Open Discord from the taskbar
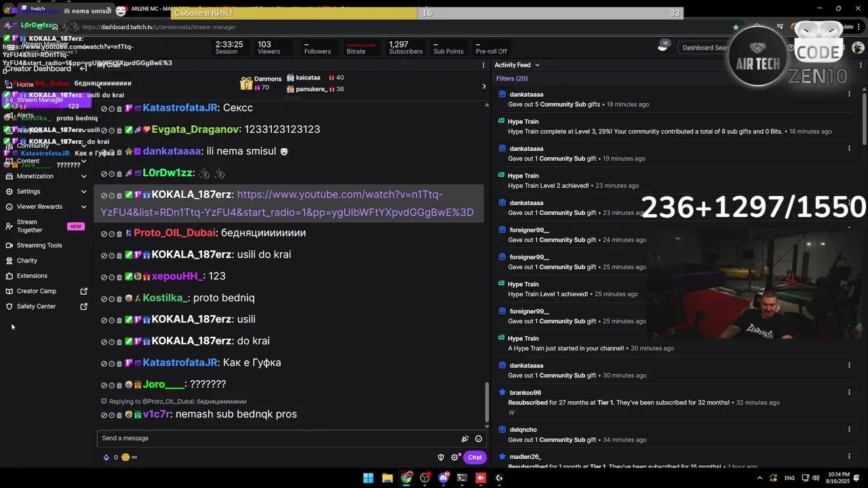This screenshot has height=488, width=868. 443,478
